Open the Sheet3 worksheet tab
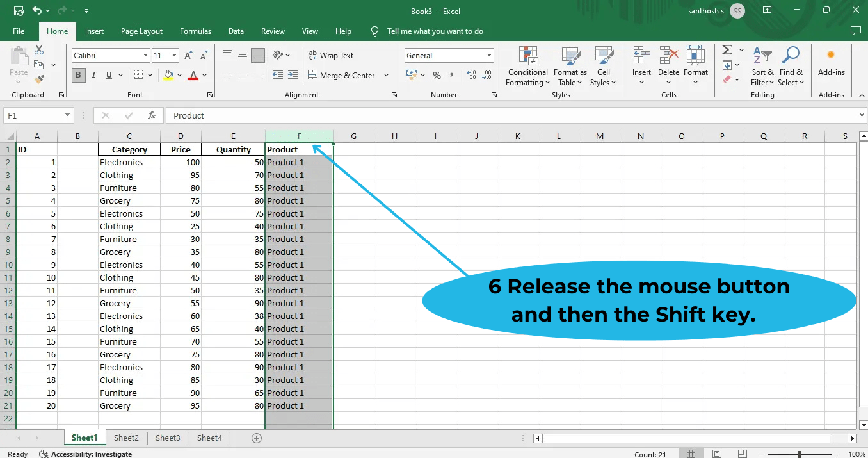Screen dimensions: 868x458 (x=168, y=438)
